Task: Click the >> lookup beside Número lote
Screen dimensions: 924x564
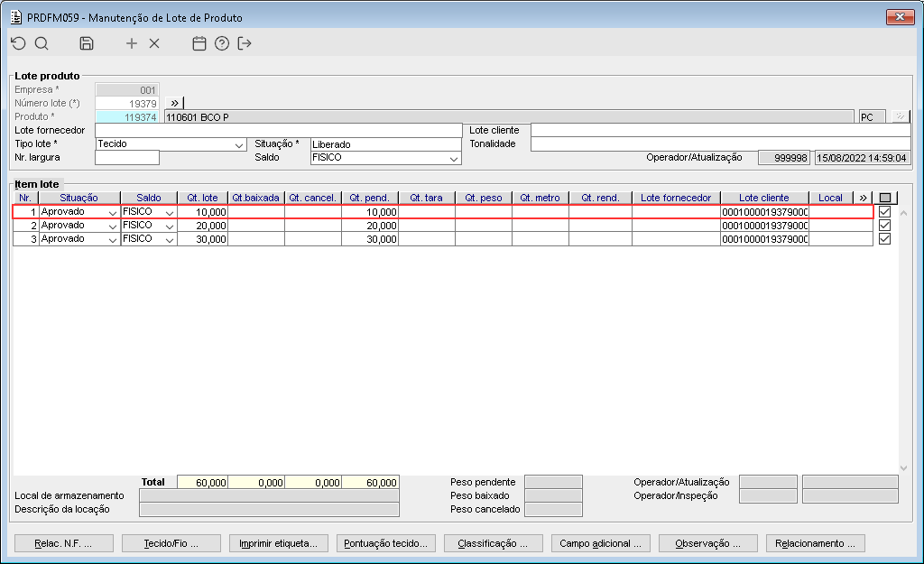Action: pyautogui.click(x=174, y=103)
